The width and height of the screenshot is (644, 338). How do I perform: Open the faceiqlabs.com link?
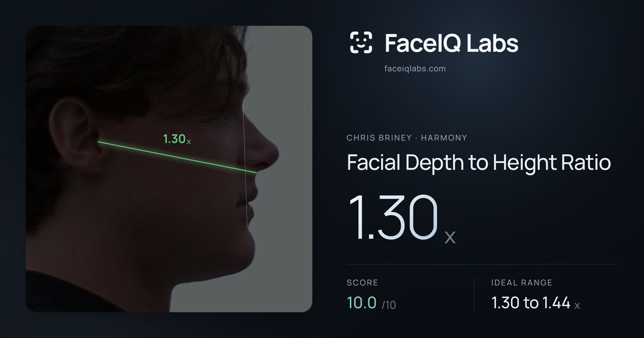[x=415, y=69]
